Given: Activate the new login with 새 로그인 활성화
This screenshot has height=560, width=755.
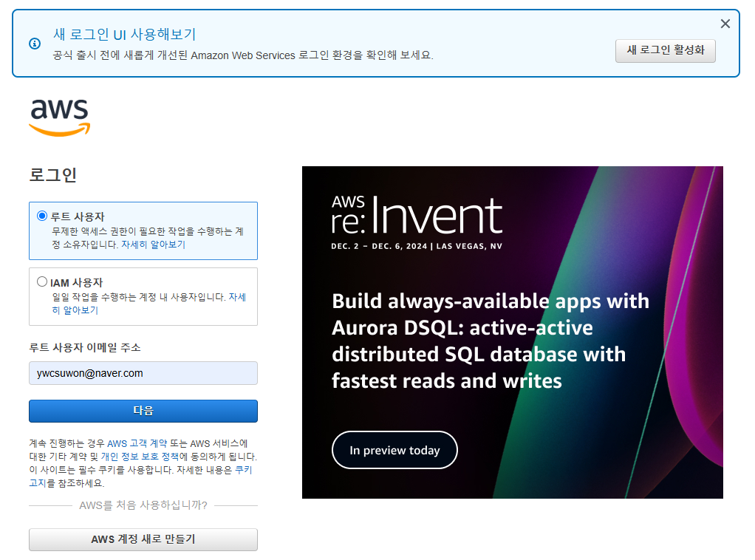Looking at the screenshot, I should click(x=665, y=50).
